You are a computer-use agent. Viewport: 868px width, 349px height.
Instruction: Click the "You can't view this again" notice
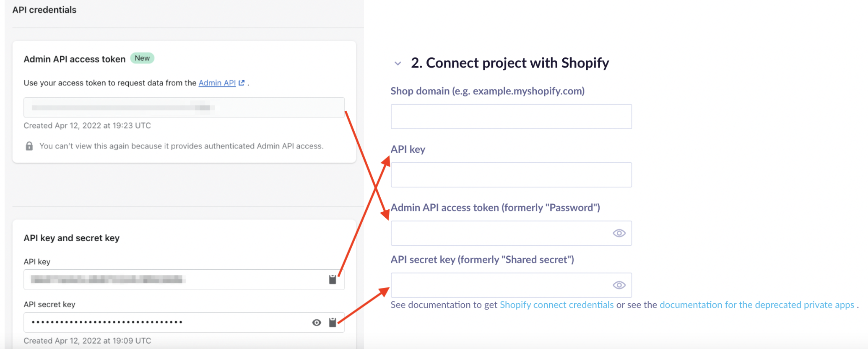point(182,146)
